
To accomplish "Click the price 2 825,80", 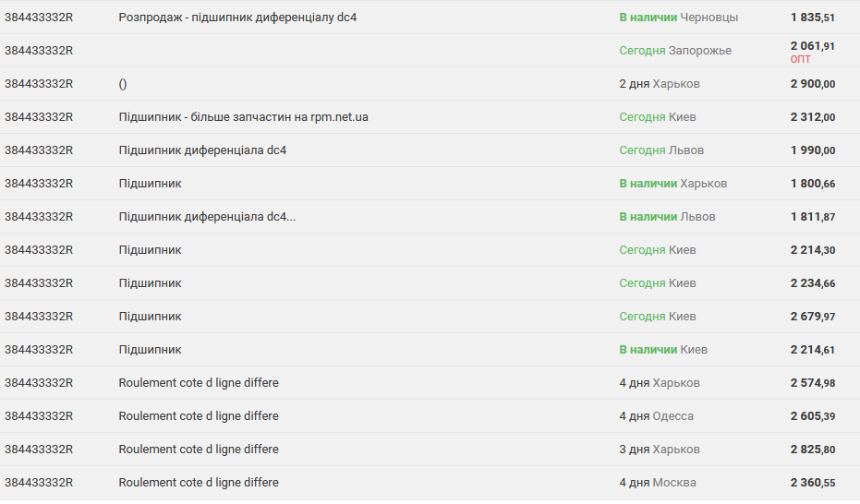I will (x=812, y=450).
